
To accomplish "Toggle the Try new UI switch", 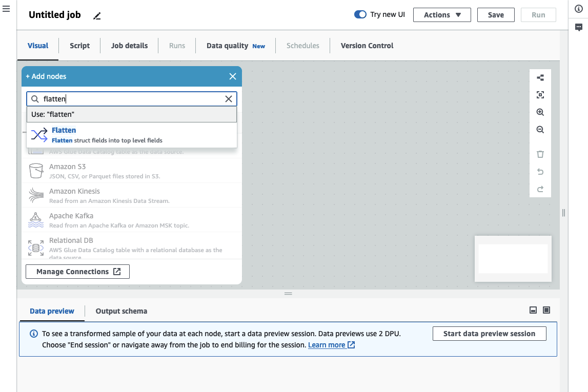I will pos(360,15).
